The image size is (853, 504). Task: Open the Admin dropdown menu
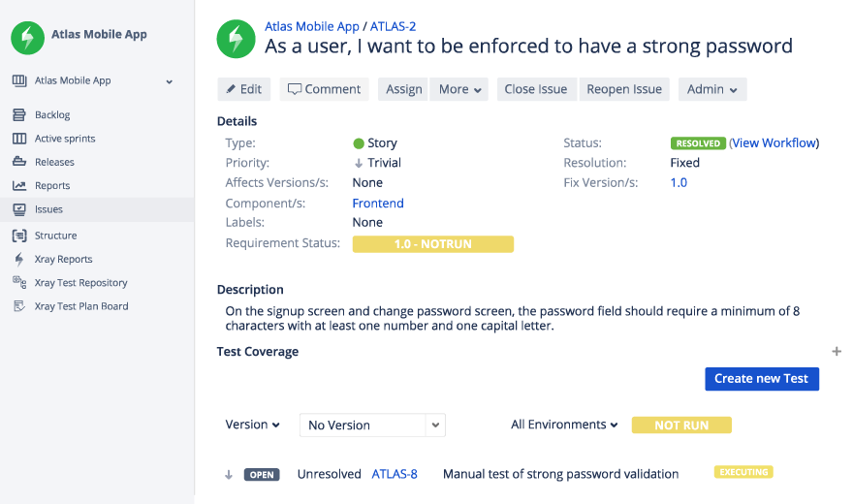[x=711, y=89]
